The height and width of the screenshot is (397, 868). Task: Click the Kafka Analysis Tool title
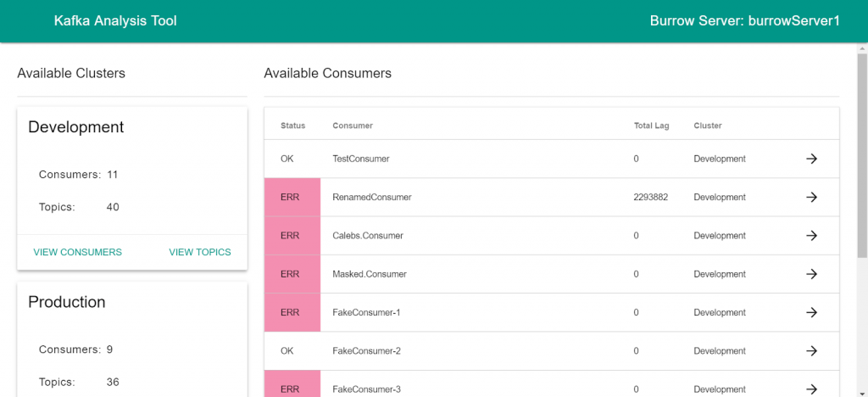click(x=115, y=21)
